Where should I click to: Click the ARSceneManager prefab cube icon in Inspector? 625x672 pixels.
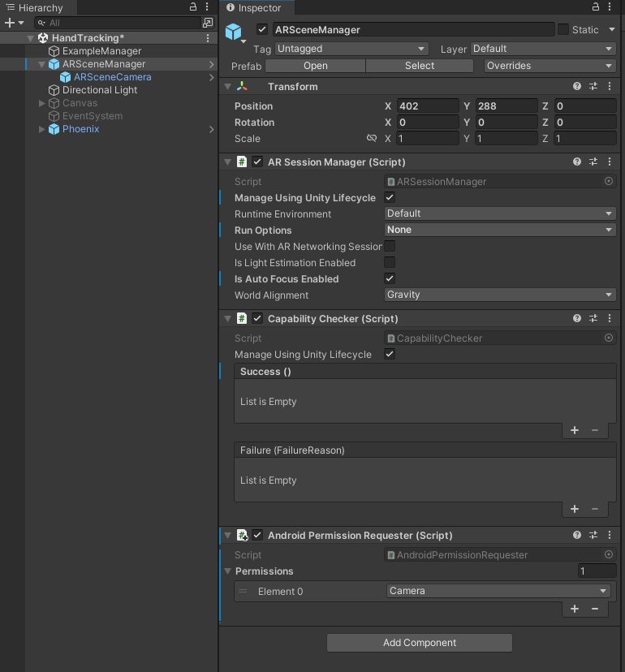coord(234,32)
